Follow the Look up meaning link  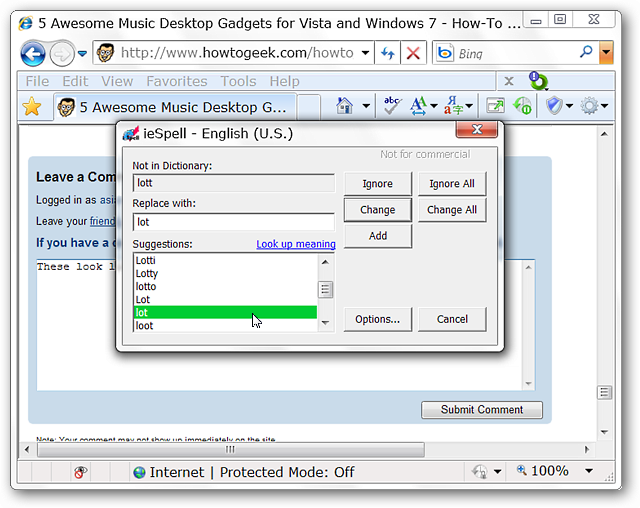click(296, 244)
